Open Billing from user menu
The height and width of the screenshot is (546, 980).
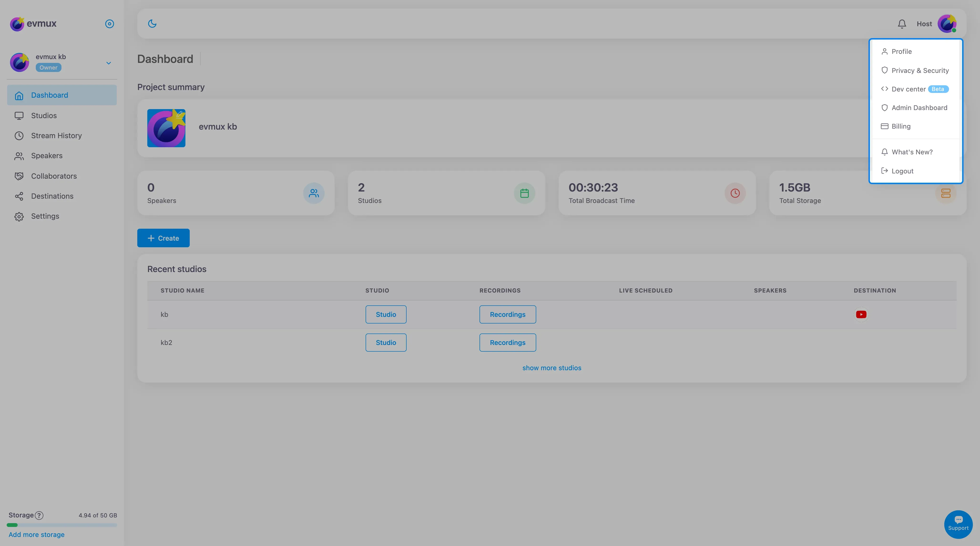tap(915, 126)
